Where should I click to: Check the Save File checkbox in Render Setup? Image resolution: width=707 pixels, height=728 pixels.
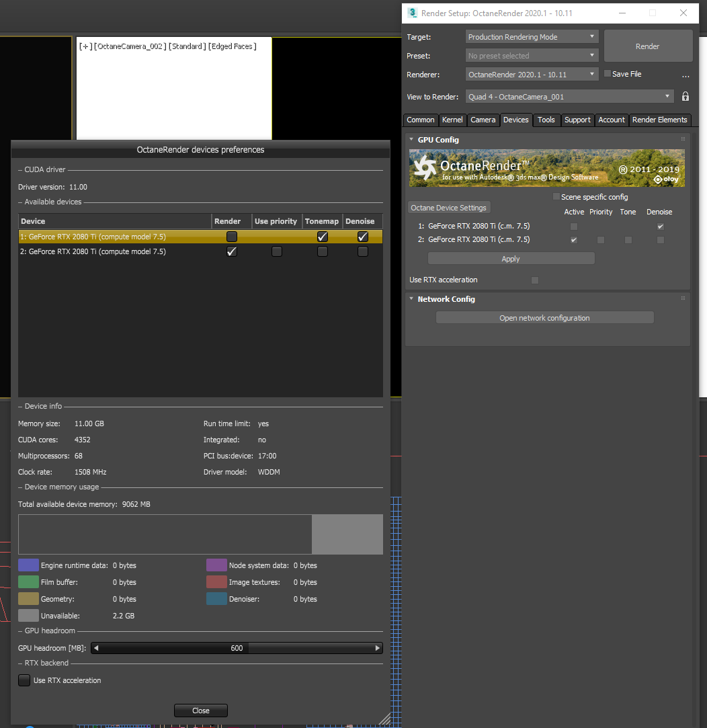point(607,74)
